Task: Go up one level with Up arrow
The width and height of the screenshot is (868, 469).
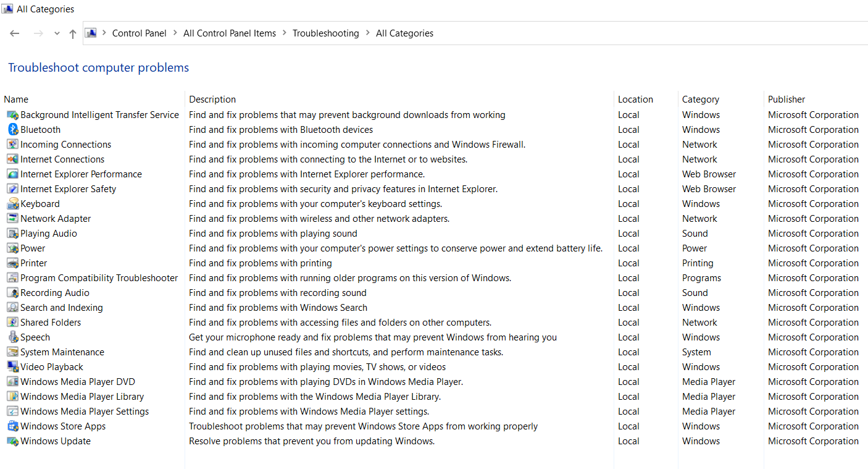Action: click(x=73, y=33)
